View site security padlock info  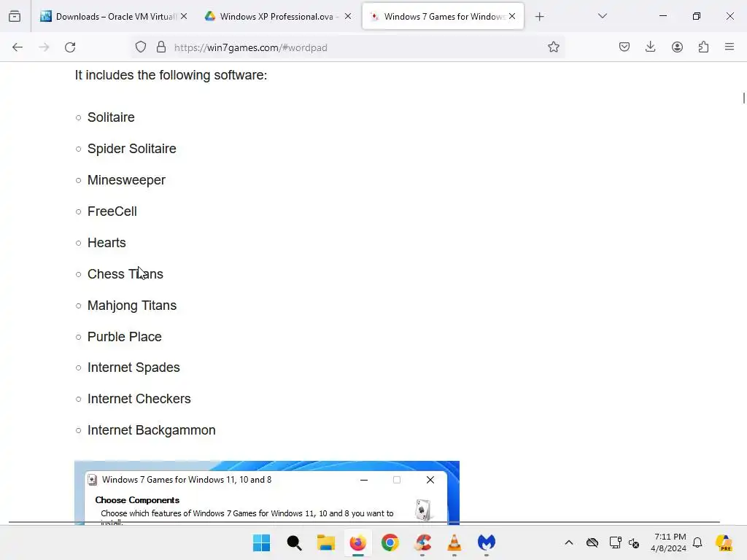click(x=161, y=47)
